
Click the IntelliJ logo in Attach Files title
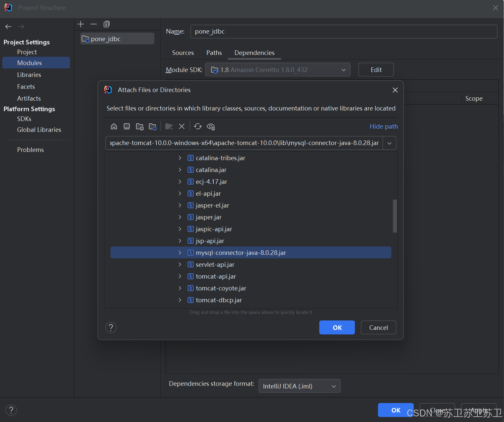pyautogui.click(x=108, y=90)
